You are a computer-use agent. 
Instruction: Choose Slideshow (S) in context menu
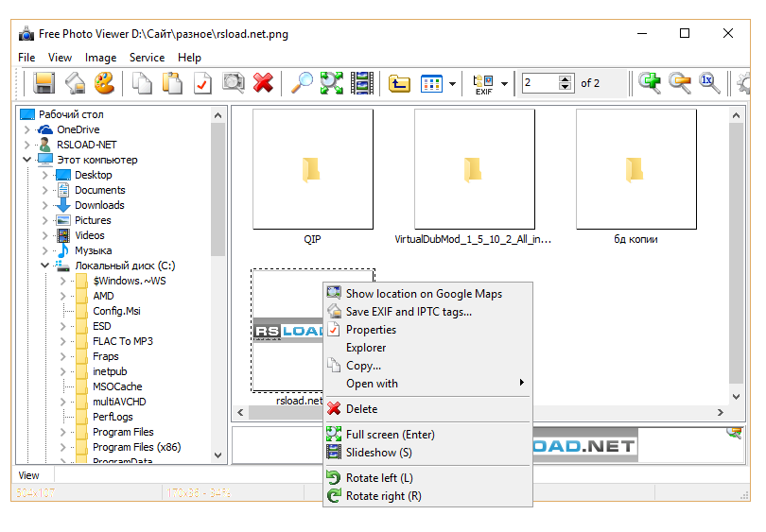427,453
